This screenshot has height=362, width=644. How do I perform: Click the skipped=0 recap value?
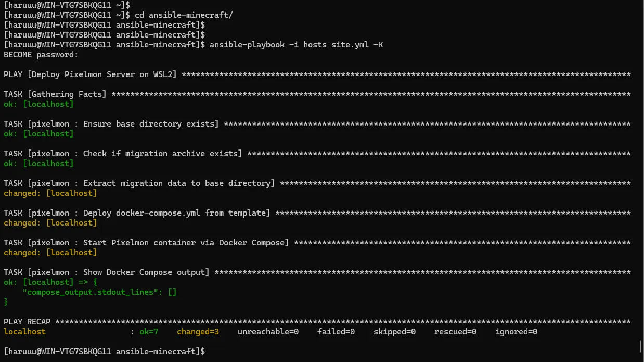(x=394, y=332)
